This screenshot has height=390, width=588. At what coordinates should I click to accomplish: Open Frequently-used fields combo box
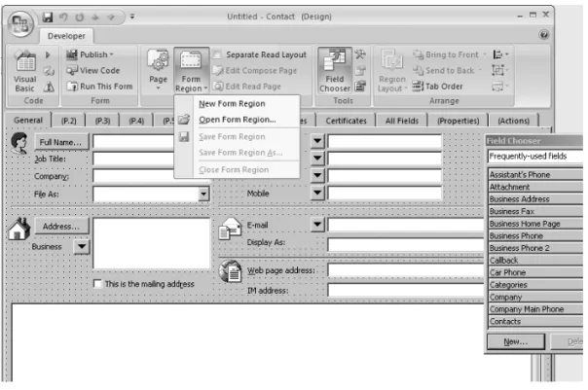(x=535, y=157)
